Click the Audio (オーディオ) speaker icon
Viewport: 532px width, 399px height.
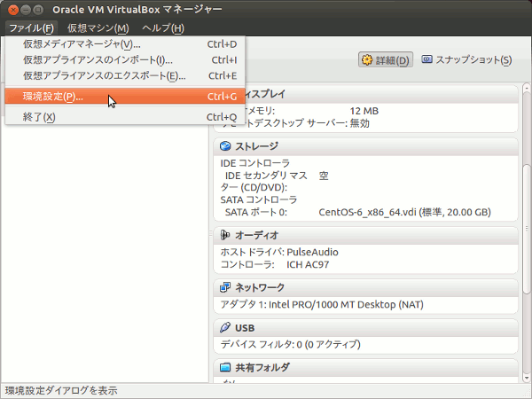225,235
